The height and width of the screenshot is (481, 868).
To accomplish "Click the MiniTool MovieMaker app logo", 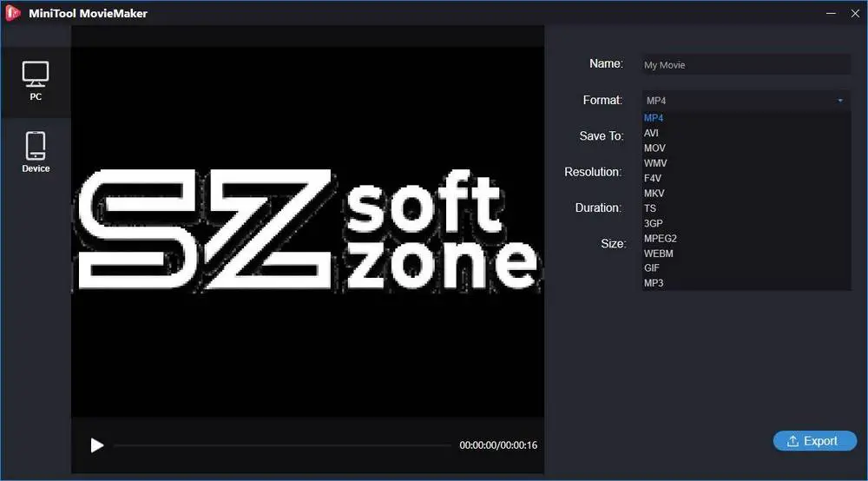I will point(12,13).
